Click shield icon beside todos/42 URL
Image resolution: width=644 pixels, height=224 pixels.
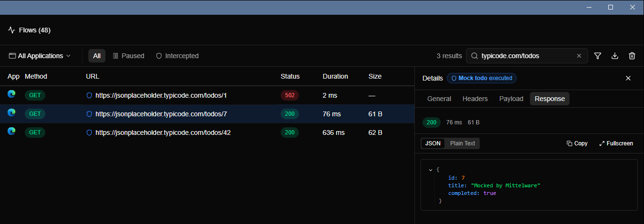click(89, 132)
